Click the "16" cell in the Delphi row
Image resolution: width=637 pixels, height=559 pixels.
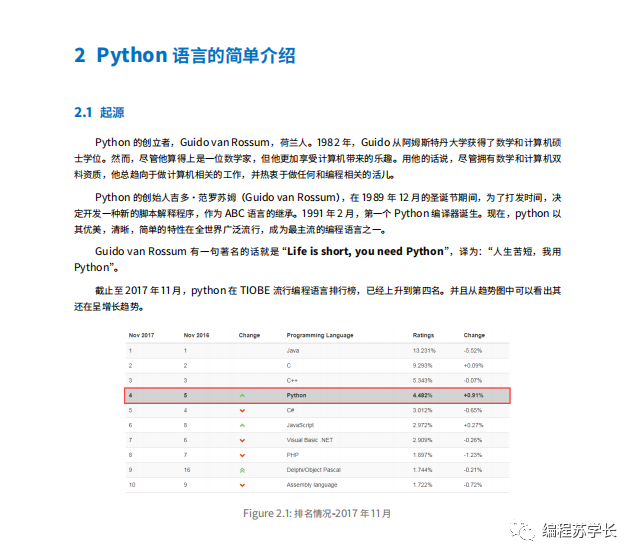pos(187,470)
